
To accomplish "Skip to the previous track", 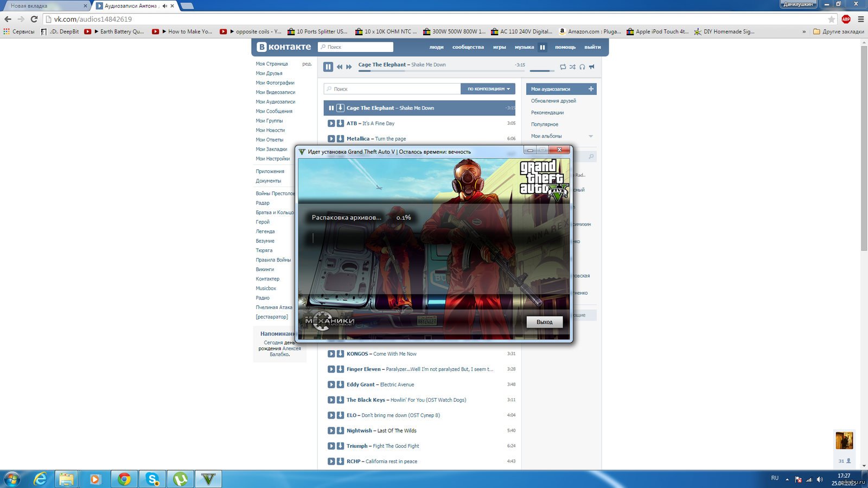I will click(340, 67).
